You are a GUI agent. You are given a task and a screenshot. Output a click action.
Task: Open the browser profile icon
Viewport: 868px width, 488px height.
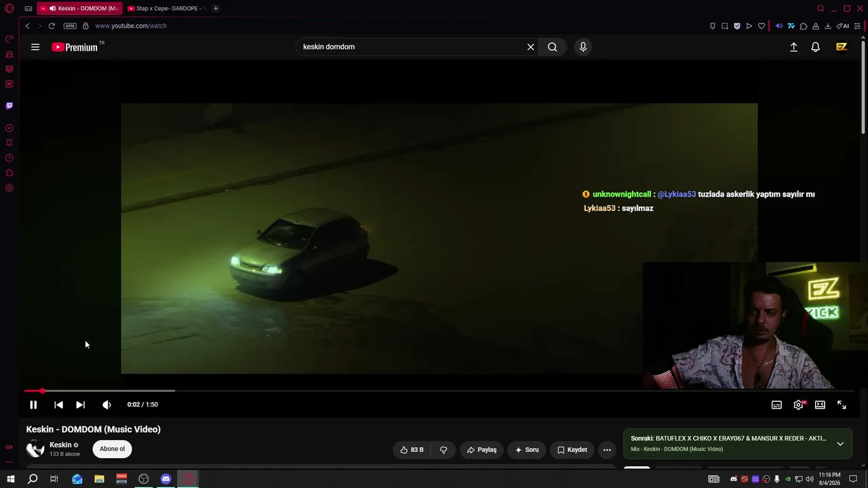816,26
